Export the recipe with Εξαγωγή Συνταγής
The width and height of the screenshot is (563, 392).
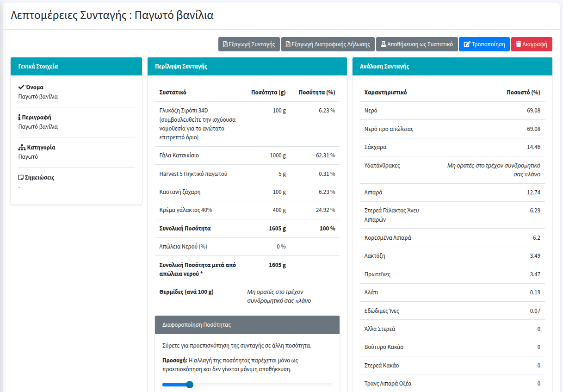tap(249, 44)
